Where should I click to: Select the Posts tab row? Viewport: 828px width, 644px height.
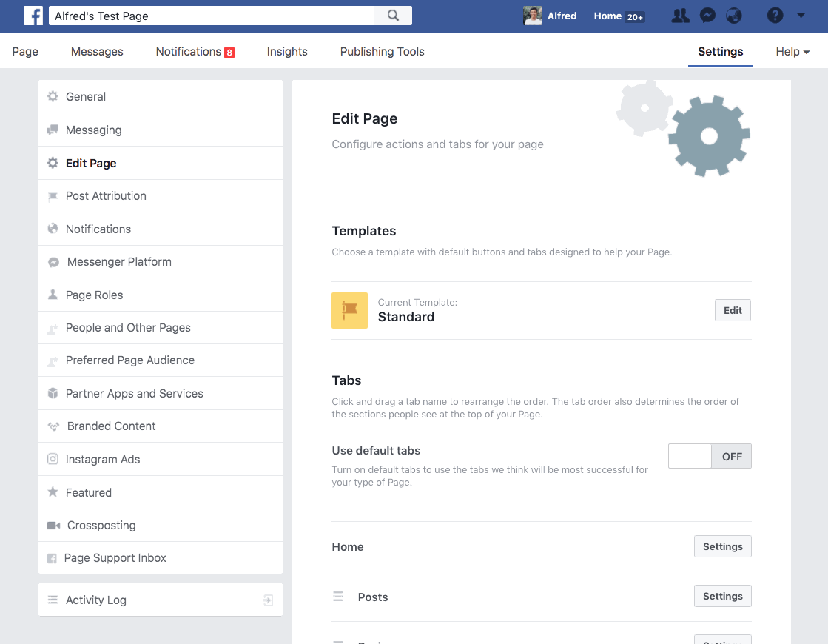[541, 597]
